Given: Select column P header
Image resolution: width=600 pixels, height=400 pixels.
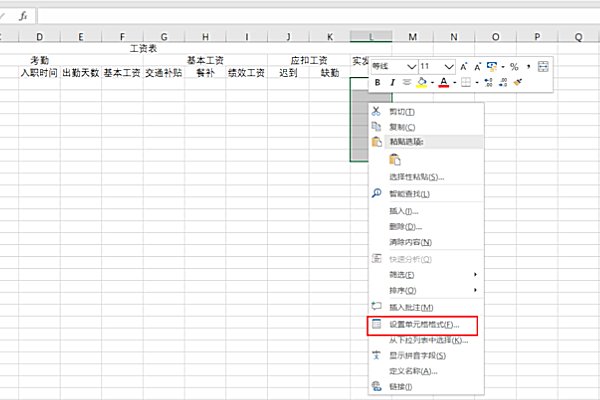Looking at the screenshot, I should click(x=537, y=37).
